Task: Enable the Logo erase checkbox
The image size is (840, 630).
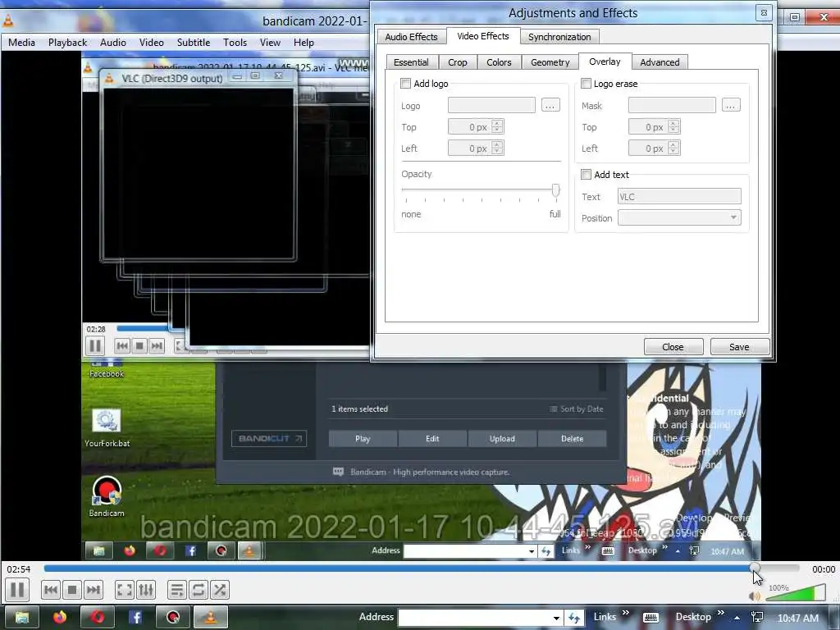Action: point(586,84)
